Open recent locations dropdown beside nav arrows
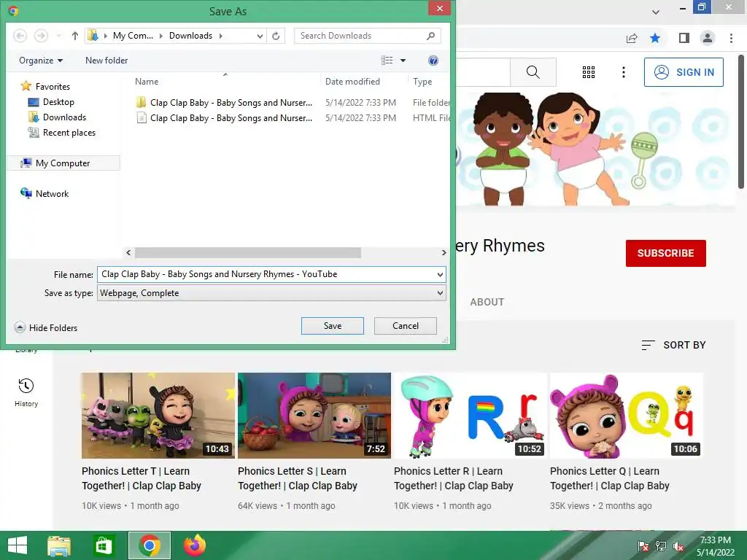The height and width of the screenshot is (560, 747). [58, 36]
